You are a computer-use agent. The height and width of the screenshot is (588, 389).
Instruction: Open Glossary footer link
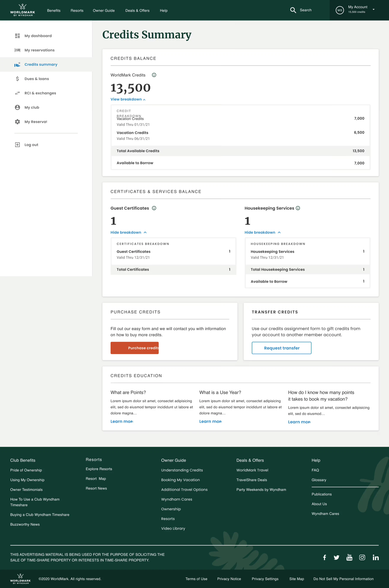point(319,480)
